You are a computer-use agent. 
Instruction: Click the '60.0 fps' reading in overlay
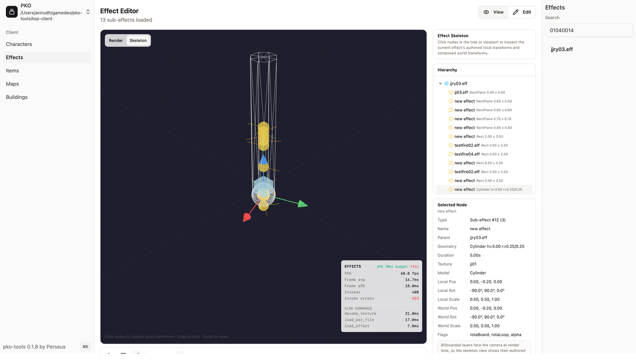409,274
